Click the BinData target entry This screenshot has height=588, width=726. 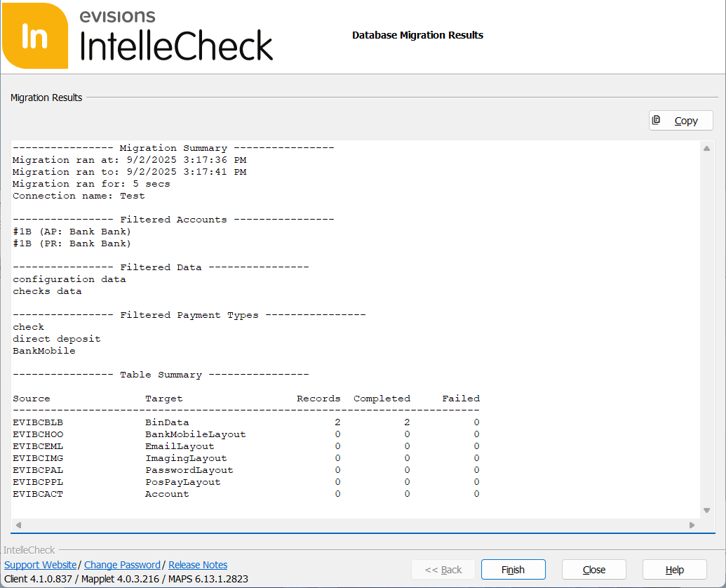pos(167,422)
